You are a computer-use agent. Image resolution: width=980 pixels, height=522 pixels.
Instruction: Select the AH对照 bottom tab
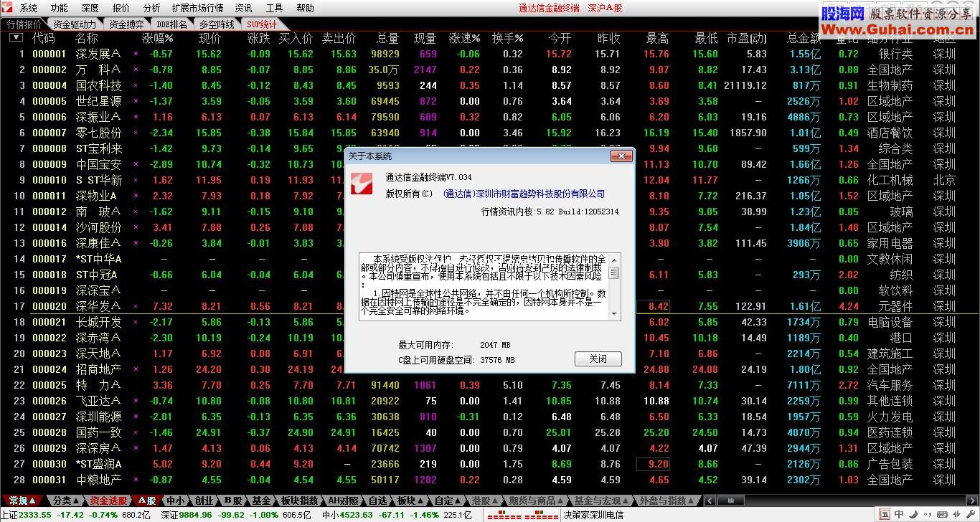point(343,500)
